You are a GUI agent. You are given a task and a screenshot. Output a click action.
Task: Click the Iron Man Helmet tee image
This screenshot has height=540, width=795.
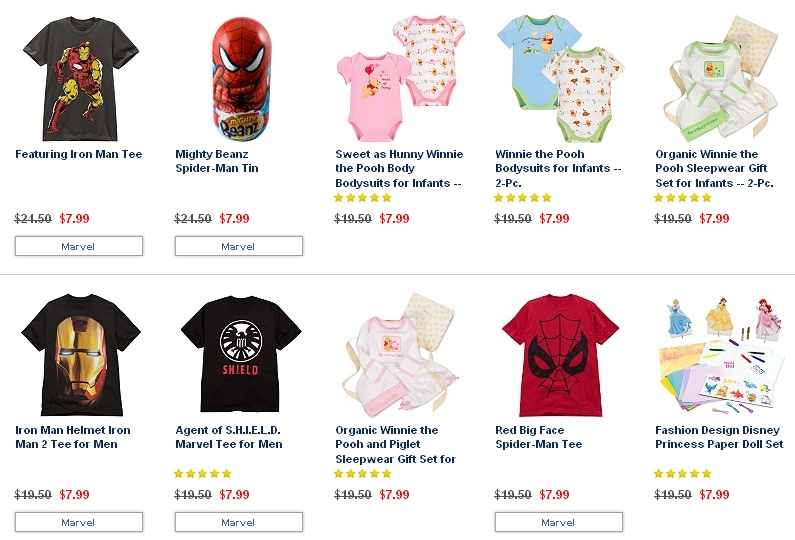[78, 355]
